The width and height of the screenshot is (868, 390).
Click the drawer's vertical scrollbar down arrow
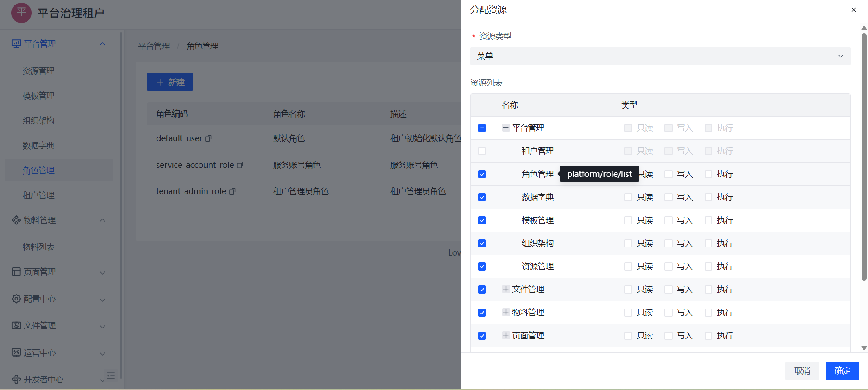(x=864, y=348)
